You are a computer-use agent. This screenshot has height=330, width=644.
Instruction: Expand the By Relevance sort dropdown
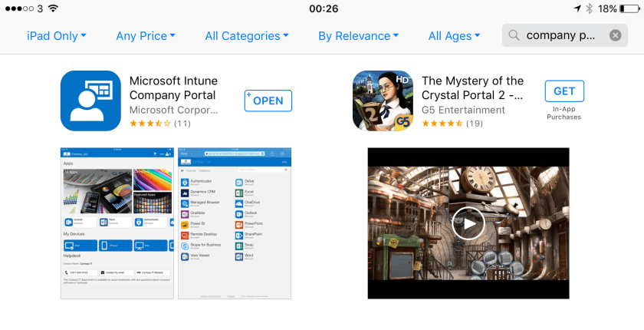coord(359,35)
